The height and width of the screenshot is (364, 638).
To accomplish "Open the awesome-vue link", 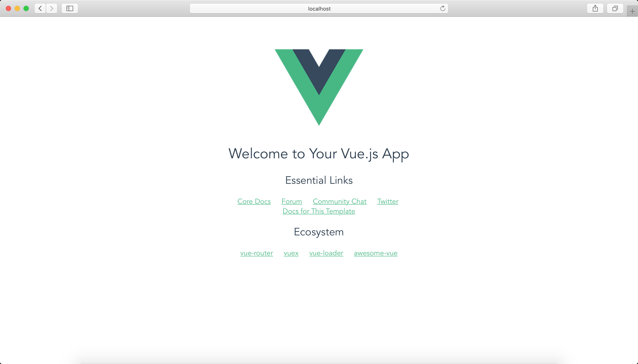I will coord(375,253).
